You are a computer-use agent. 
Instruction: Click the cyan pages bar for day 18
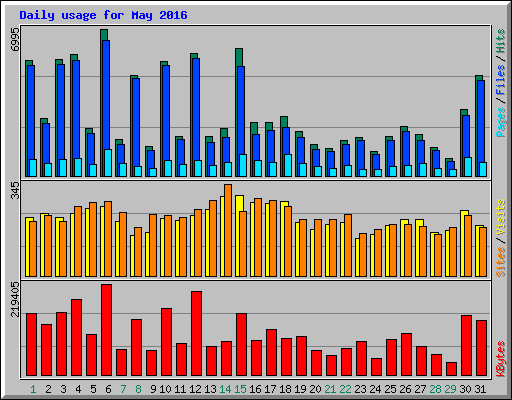(x=288, y=165)
